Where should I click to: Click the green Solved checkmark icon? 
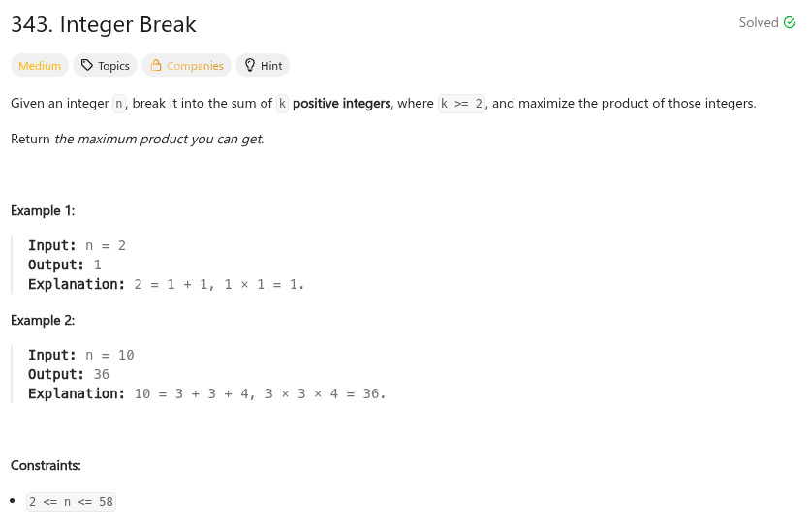click(x=790, y=23)
